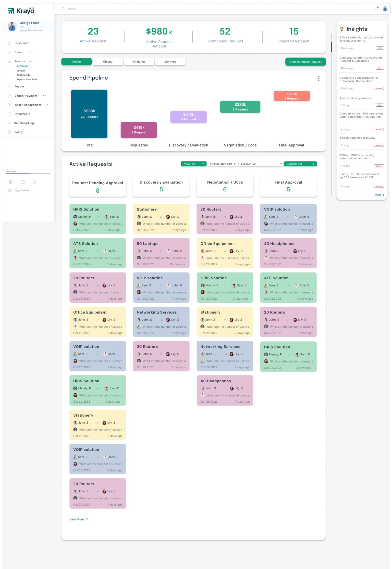
Task: Click the Spend money-bag icon
Action: click(x=9, y=52)
